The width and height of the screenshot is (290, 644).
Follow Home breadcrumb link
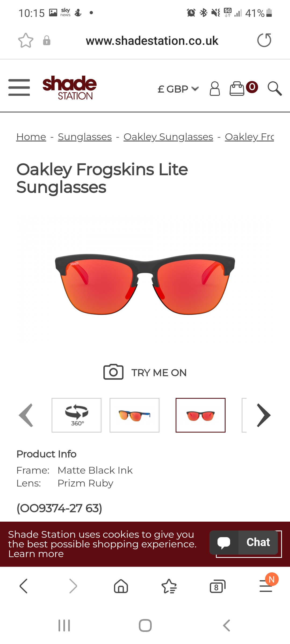point(31,137)
